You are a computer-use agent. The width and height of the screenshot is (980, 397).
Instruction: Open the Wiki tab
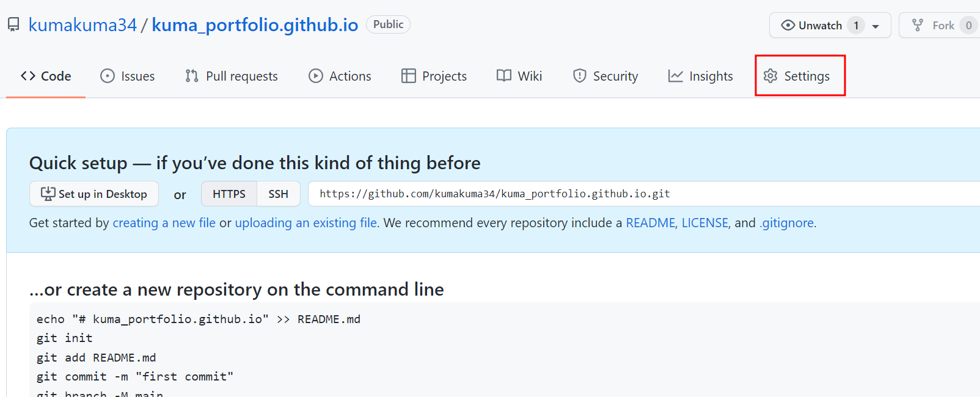(x=519, y=76)
